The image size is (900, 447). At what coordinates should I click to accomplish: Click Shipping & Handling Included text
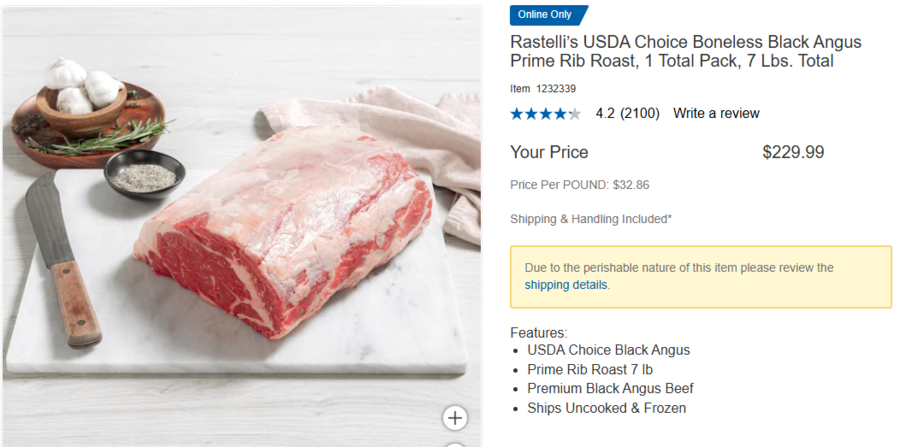(x=590, y=219)
